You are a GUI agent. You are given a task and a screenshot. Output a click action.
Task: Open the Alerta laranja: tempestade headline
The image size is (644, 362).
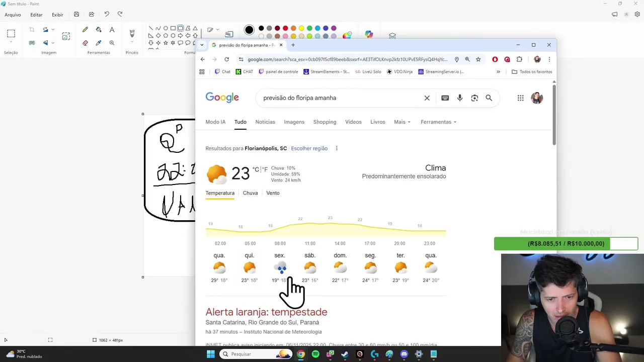pos(266,312)
